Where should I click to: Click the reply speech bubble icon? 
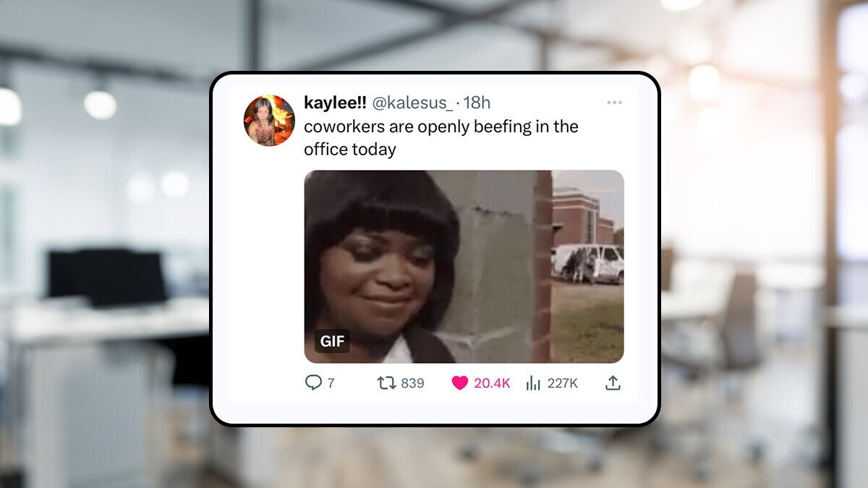(312, 383)
